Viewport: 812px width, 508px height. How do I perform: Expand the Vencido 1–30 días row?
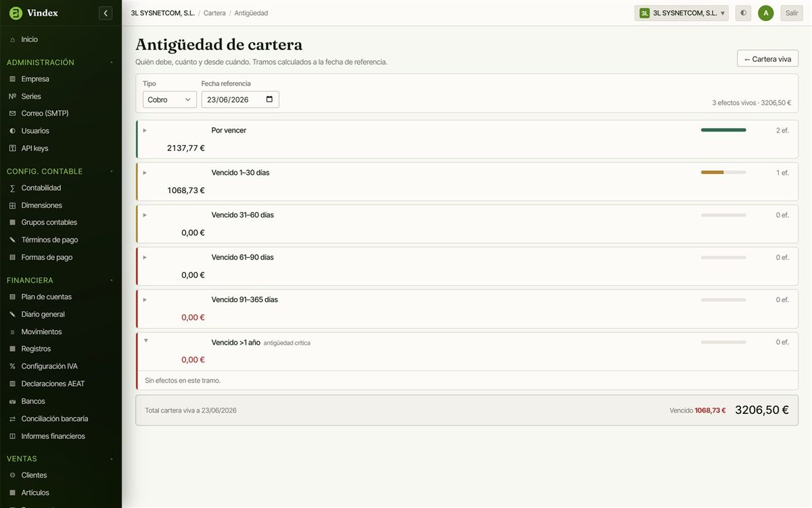[x=145, y=173]
